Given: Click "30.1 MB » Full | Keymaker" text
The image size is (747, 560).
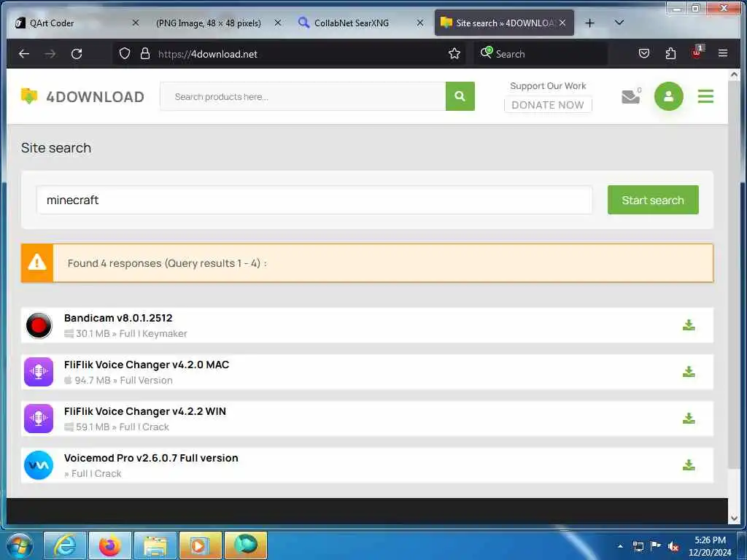Looking at the screenshot, I should [x=131, y=334].
